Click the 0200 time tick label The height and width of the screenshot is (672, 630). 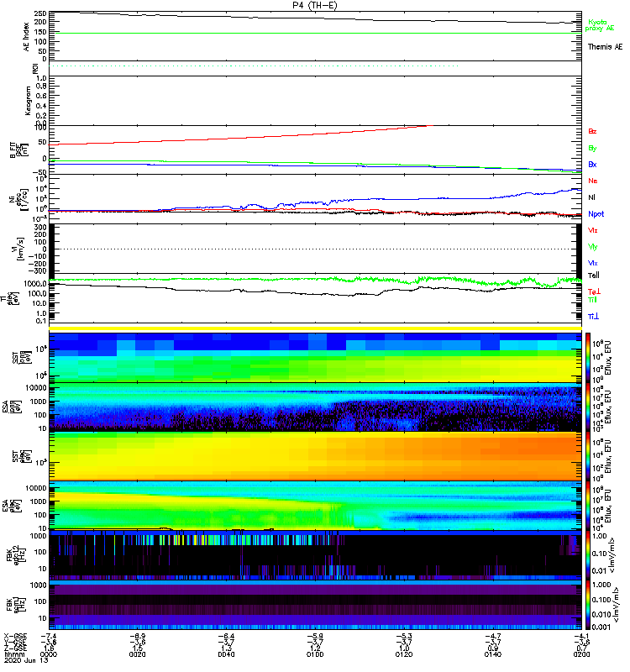point(581,654)
